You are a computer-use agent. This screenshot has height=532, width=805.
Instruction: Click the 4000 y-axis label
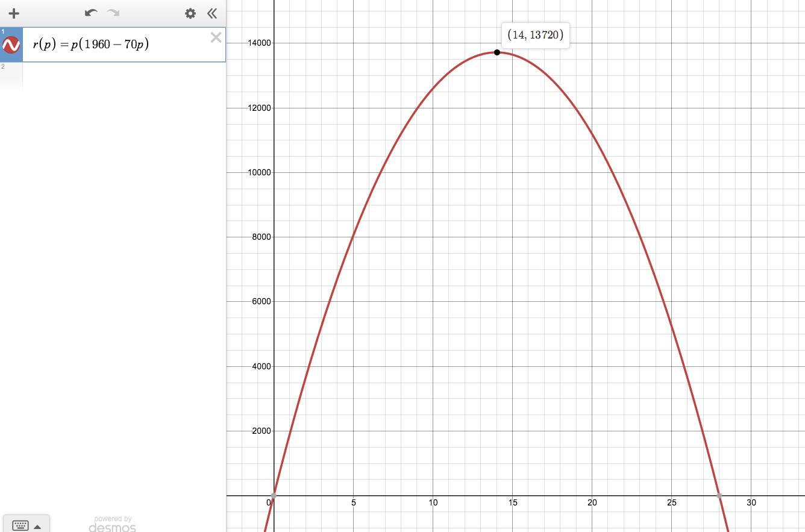click(262, 366)
